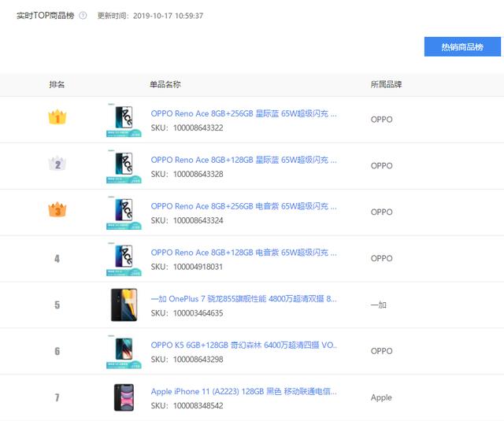The image size is (504, 421).
Task: Click the 单品名称 column header
Action: click(x=165, y=84)
